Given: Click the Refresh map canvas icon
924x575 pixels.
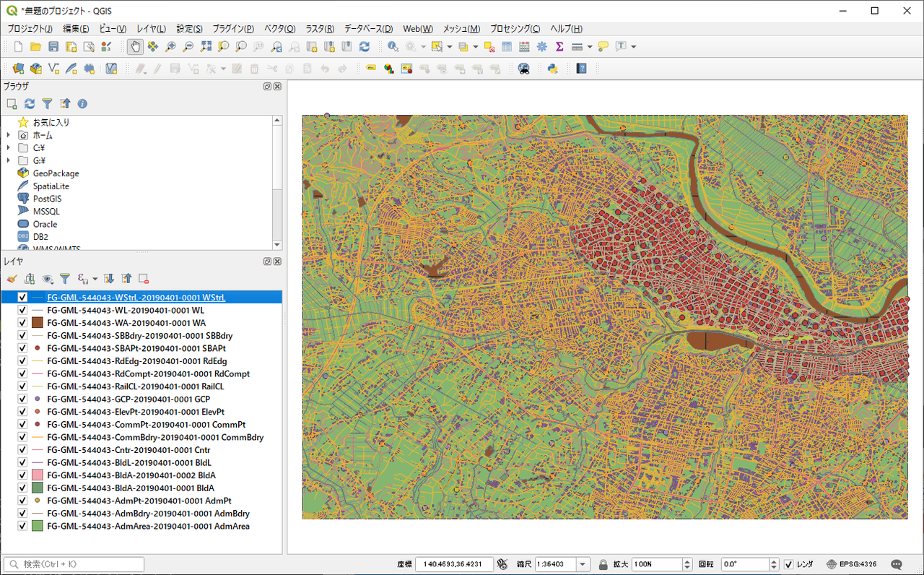Looking at the screenshot, I should 365,47.
